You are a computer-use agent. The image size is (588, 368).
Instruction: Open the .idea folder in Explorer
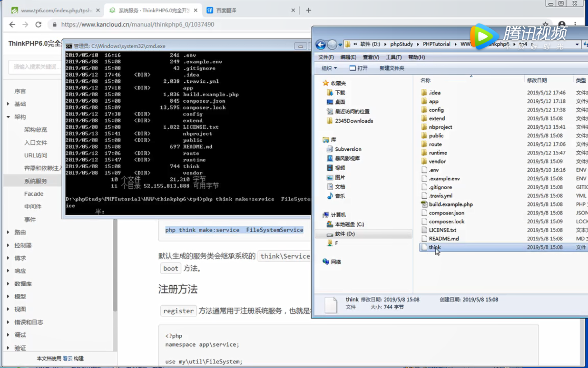[x=435, y=93]
